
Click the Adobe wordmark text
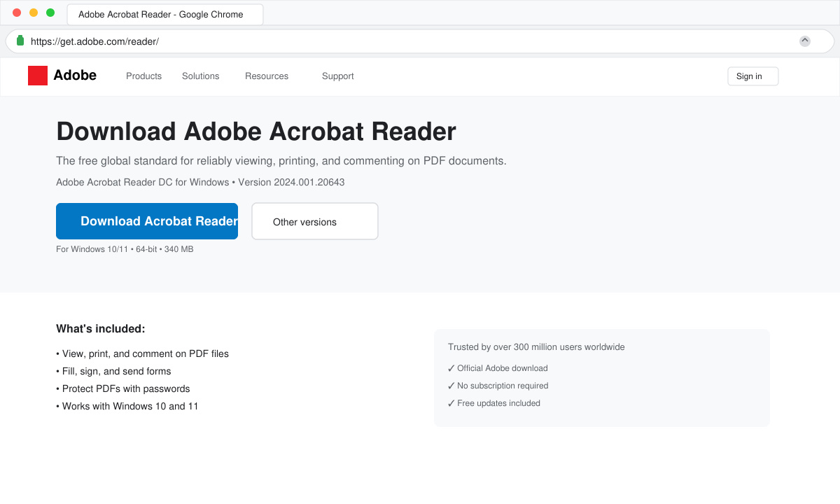click(75, 76)
